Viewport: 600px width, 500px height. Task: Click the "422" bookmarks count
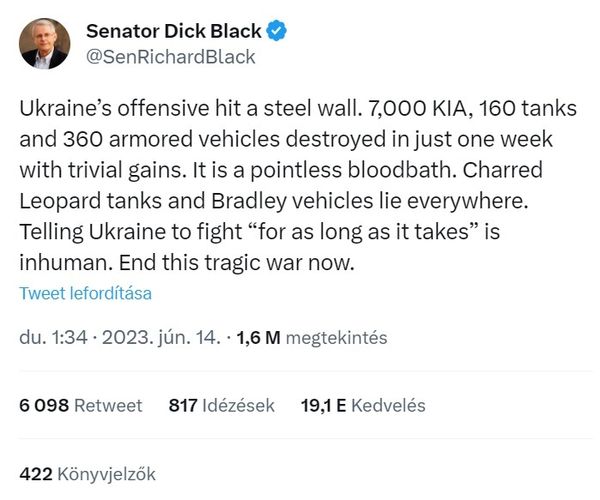(x=35, y=472)
